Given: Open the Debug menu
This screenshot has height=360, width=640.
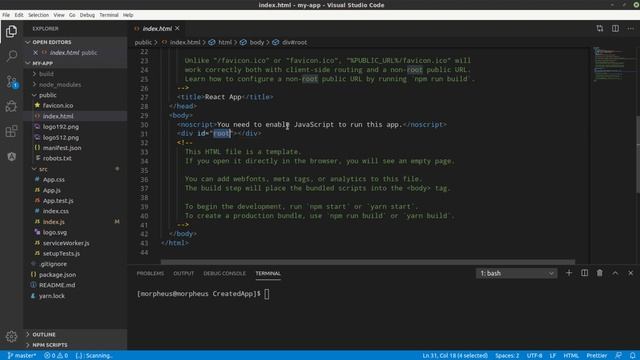Looking at the screenshot, I should (x=87, y=15).
